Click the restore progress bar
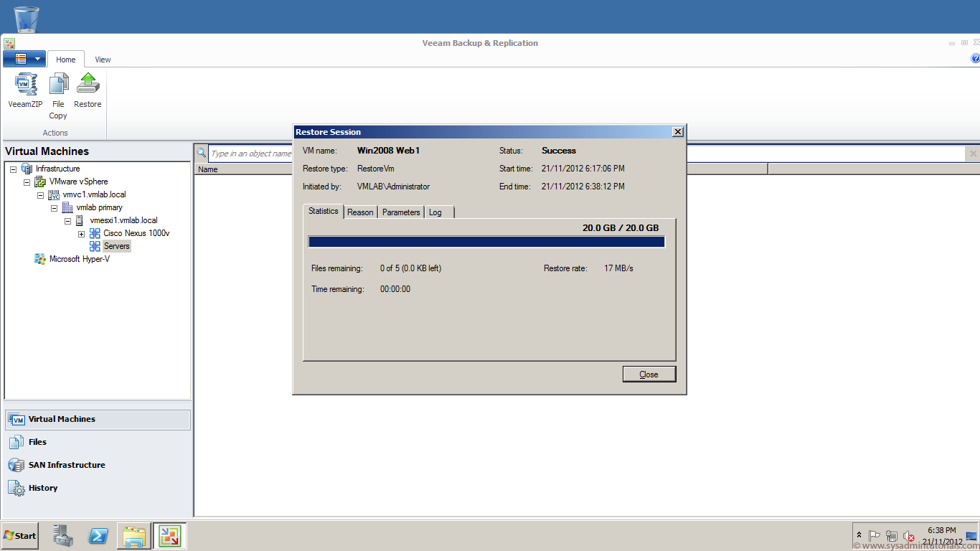This screenshot has height=551, width=980. click(x=486, y=242)
